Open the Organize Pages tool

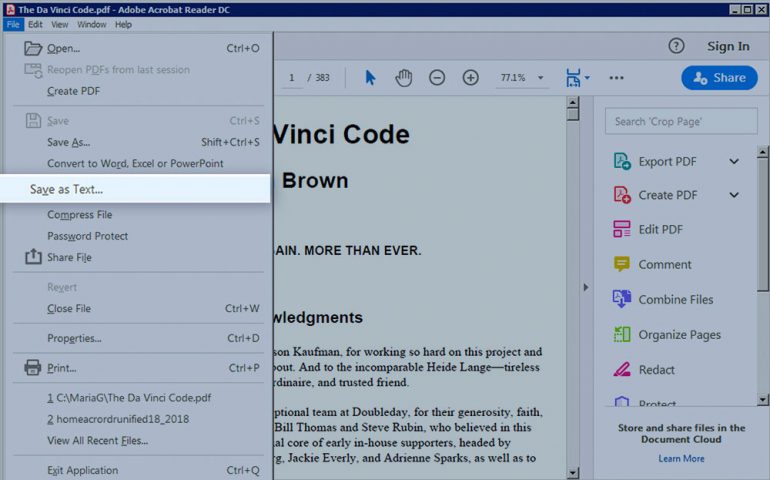coord(679,335)
